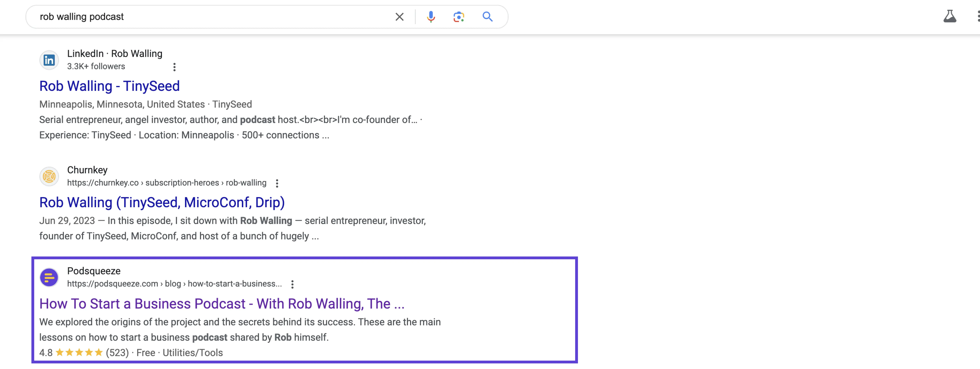Click the Churnkey site favicon
This screenshot has width=980, height=369.
point(49,176)
